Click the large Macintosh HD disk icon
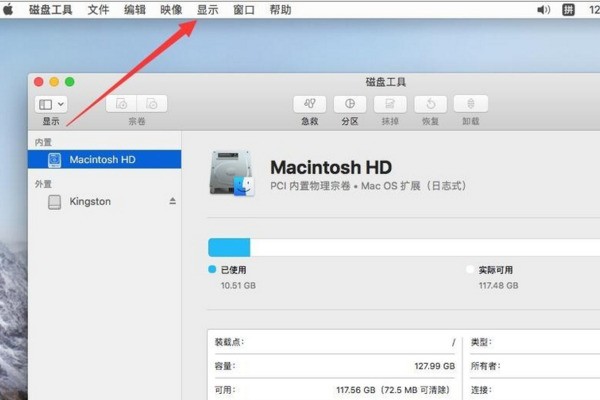This screenshot has height=400, width=600. point(231,174)
